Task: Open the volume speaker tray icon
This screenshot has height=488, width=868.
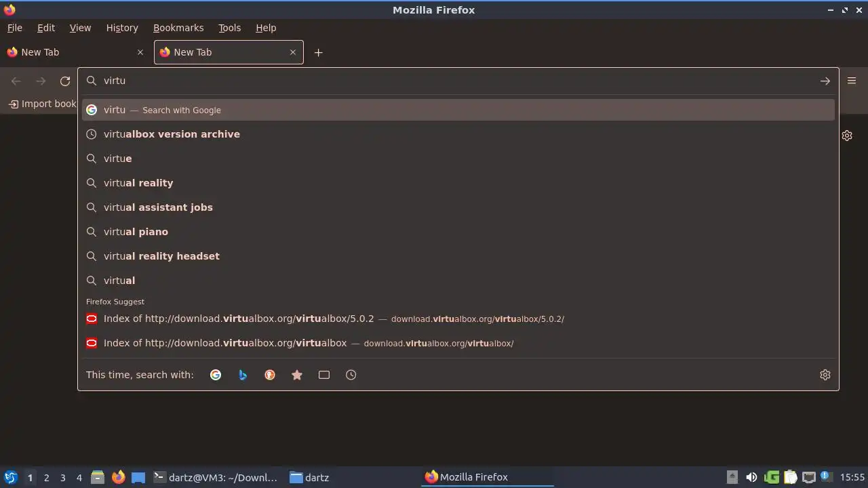Action: point(751,477)
